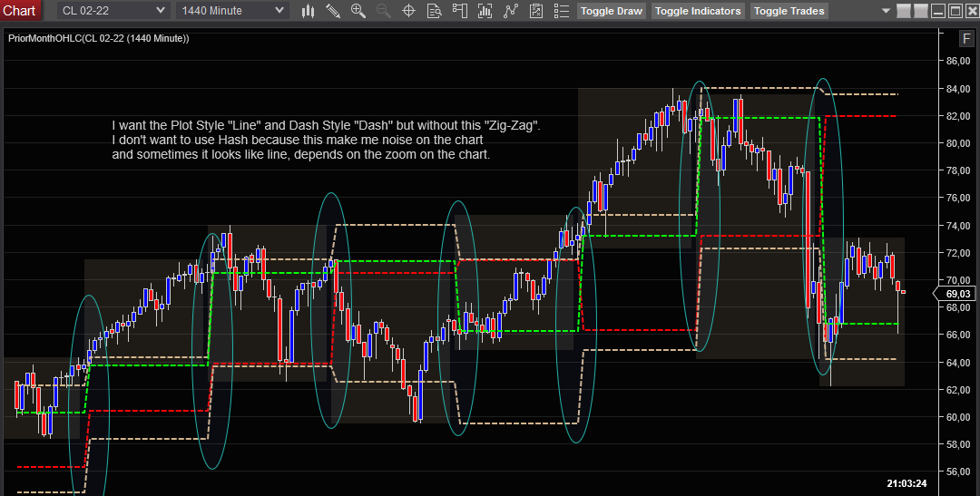
Task: Click the 82,00 price axis label
Action: tap(958, 116)
